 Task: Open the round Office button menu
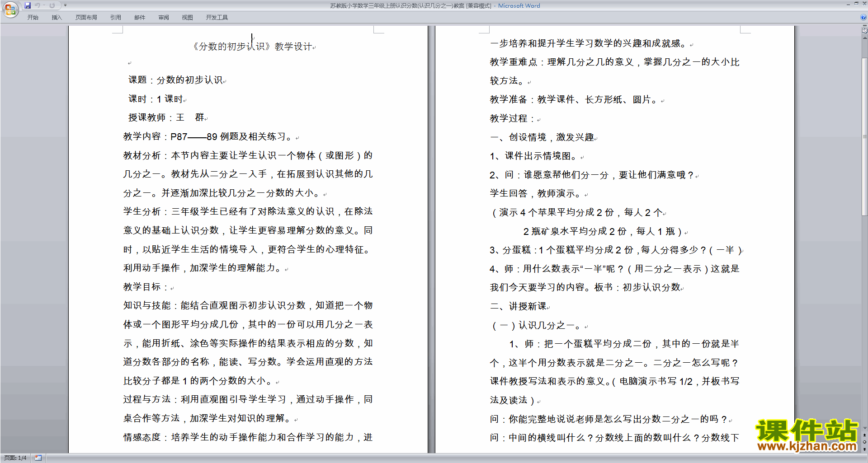coord(10,9)
